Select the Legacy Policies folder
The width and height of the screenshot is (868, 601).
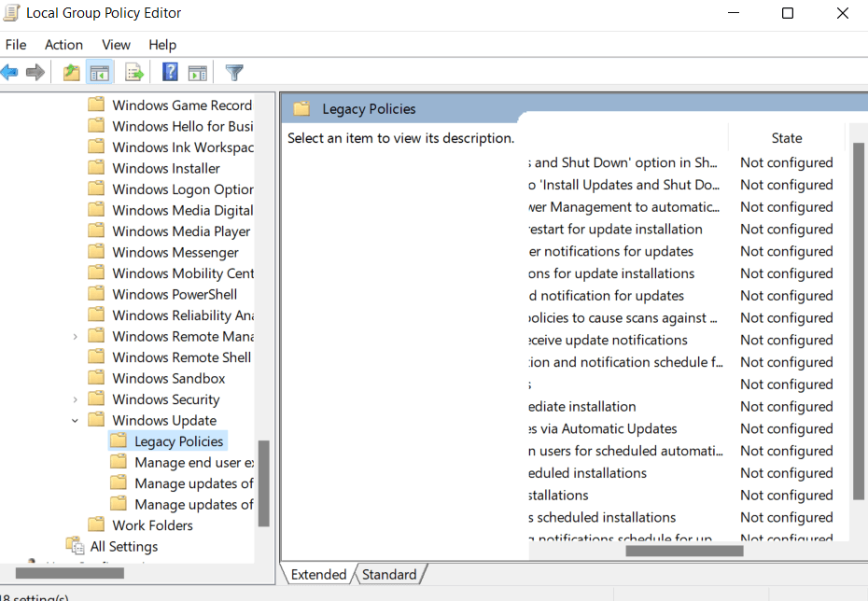coord(178,440)
